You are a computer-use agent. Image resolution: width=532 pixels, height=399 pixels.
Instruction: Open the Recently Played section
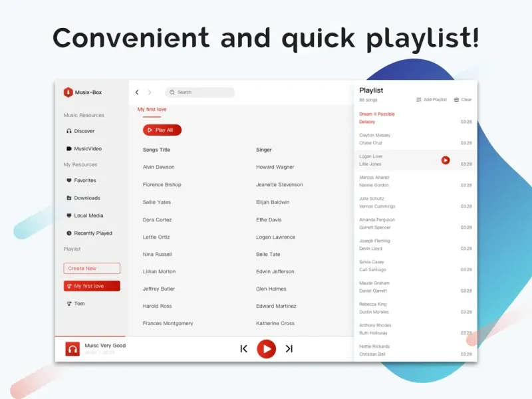click(93, 233)
